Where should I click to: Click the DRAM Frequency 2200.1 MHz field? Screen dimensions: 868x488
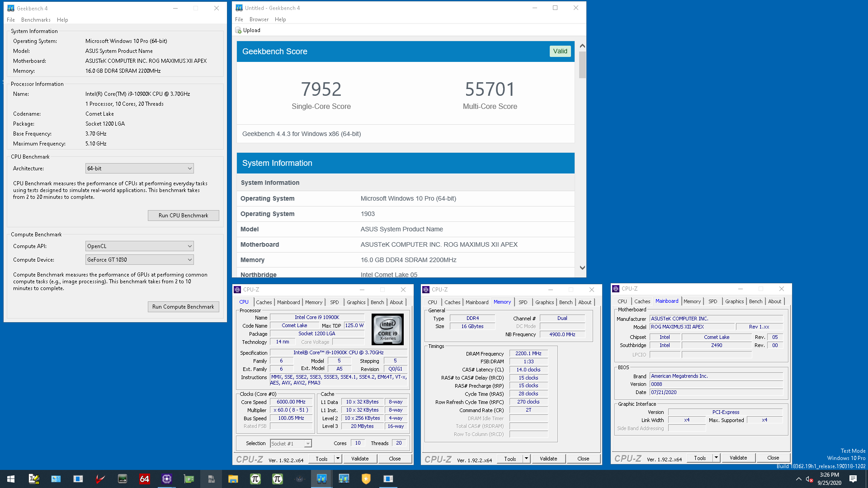(528, 353)
